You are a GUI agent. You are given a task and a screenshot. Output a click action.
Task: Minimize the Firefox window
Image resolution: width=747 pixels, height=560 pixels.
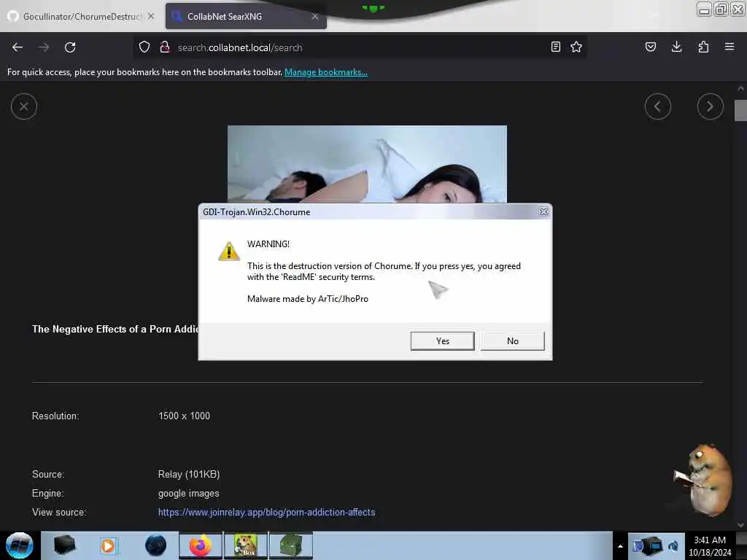(x=704, y=9)
